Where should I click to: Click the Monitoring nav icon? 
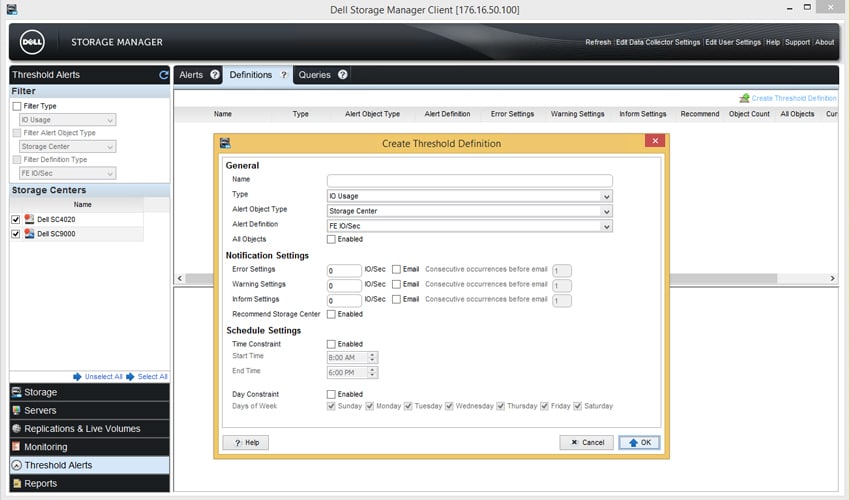[17, 447]
